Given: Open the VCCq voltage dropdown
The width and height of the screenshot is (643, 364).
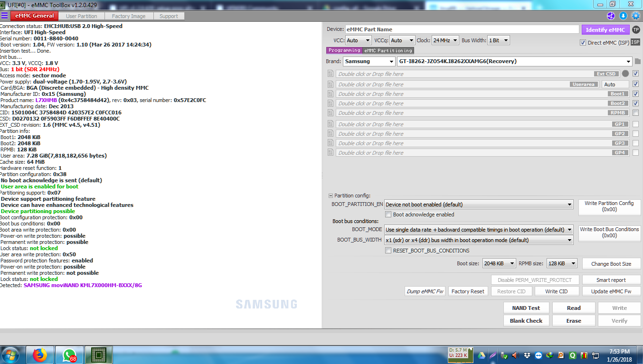Looking at the screenshot, I should tap(402, 40).
